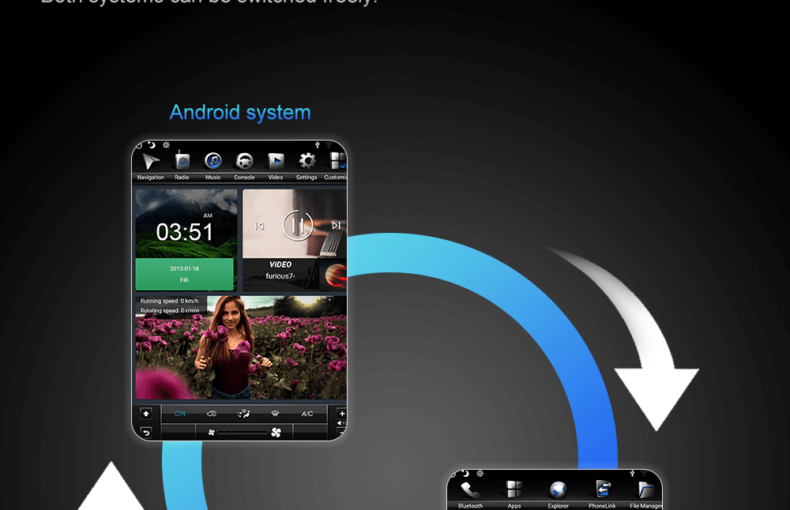Click the up arrow home button
The image size is (790, 510).
(x=146, y=413)
